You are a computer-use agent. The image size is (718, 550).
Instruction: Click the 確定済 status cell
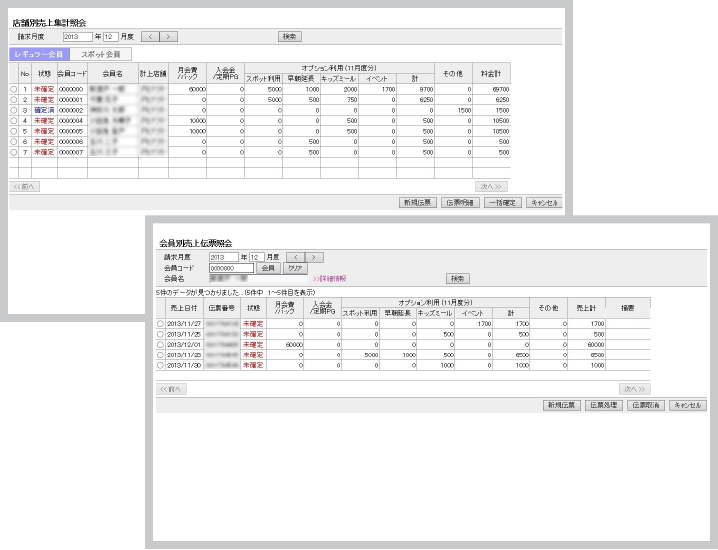[x=44, y=110]
